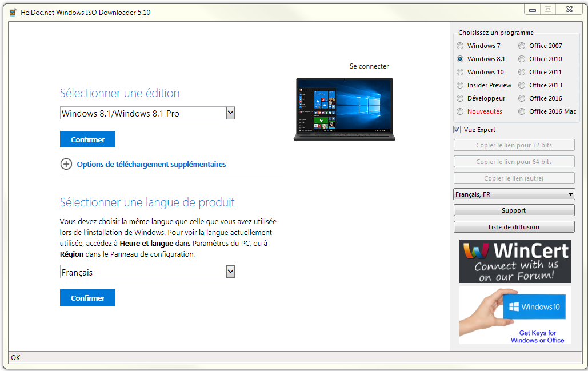This screenshot has height=371, width=588.
Task: Open the Français, FR interface language dropdown
Action: [514, 194]
